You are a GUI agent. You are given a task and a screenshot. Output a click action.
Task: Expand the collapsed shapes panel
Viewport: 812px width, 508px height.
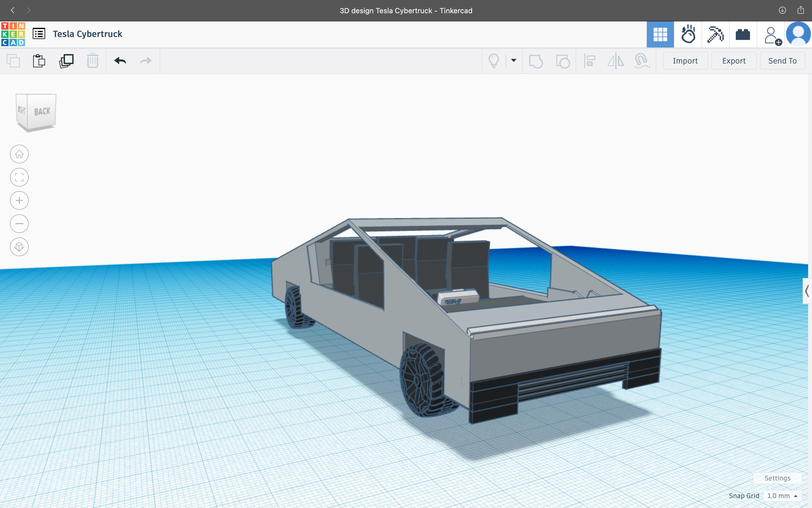coord(807,291)
